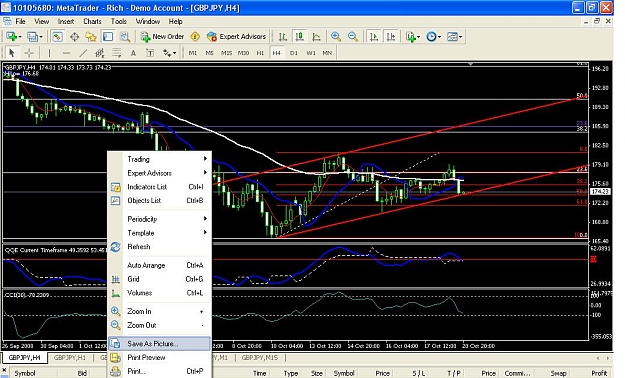This screenshot has width=625, height=378.
Task: Pick the Vertical Line drawing tool
Action: pos(49,53)
